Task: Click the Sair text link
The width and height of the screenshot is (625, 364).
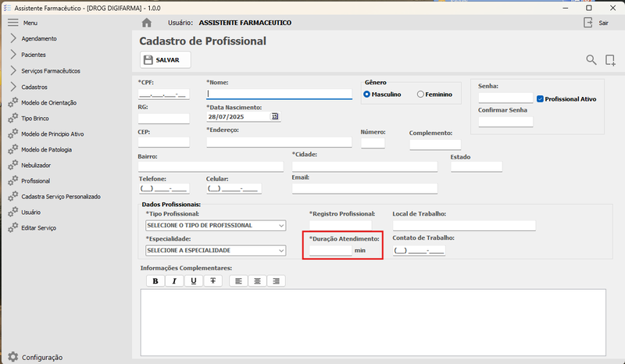Action: [603, 23]
